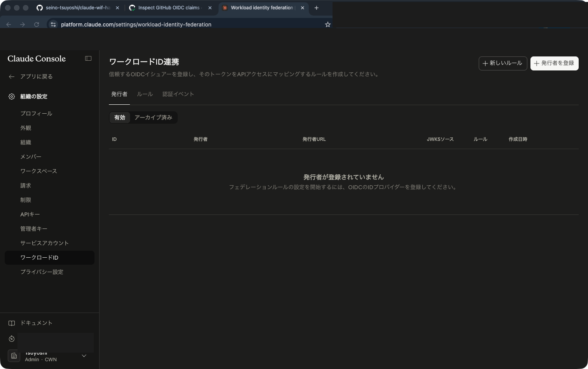Switch to Inspect GitHub OIDC claims tab

[x=170, y=8]
